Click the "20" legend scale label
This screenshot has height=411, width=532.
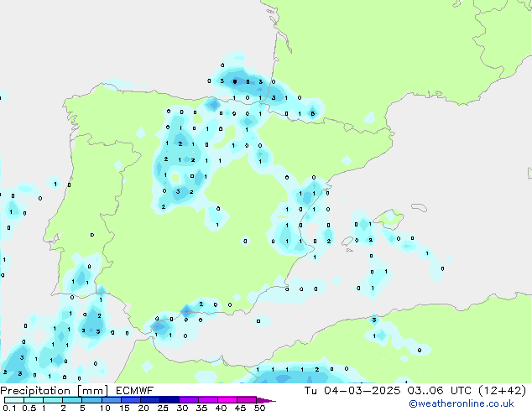[x=143, y=408]
